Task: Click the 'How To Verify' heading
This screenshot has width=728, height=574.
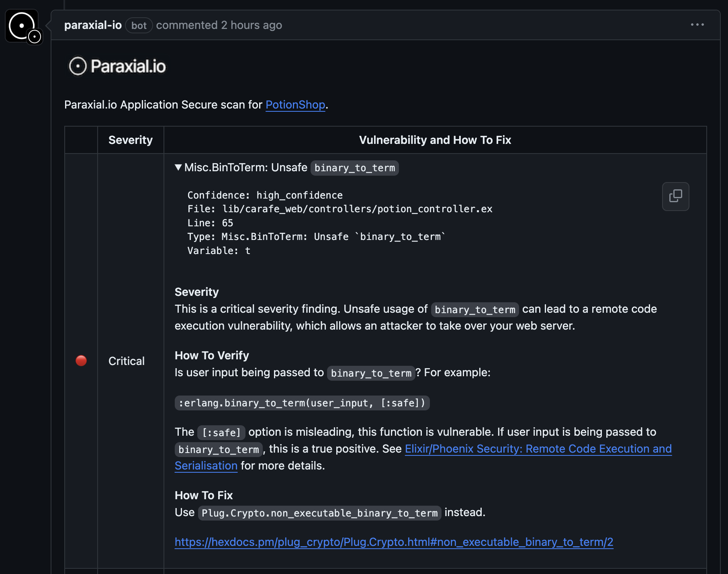Action: 212,355
